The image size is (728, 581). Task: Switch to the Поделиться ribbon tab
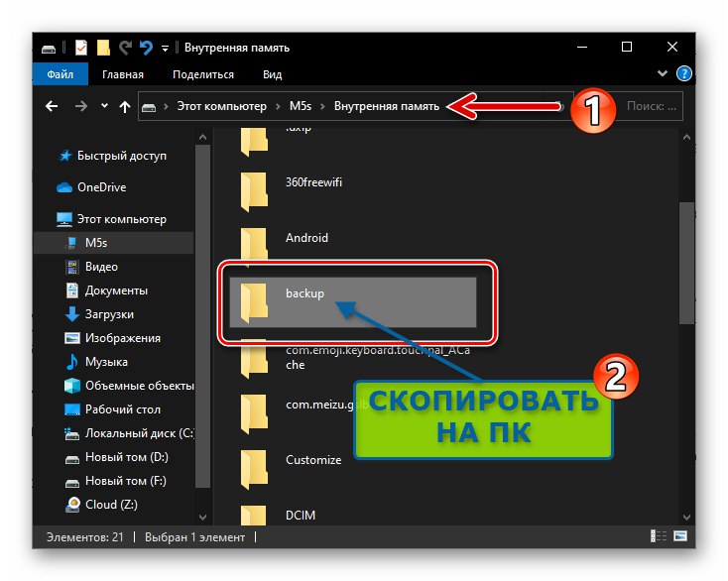pos(203,74)
